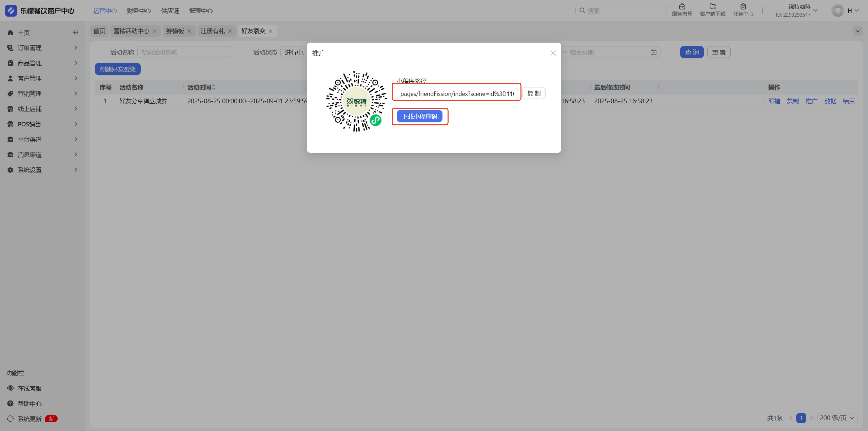Click the top 搜索 search box
The width and height of the screenshot is (868, 431).
621,11
